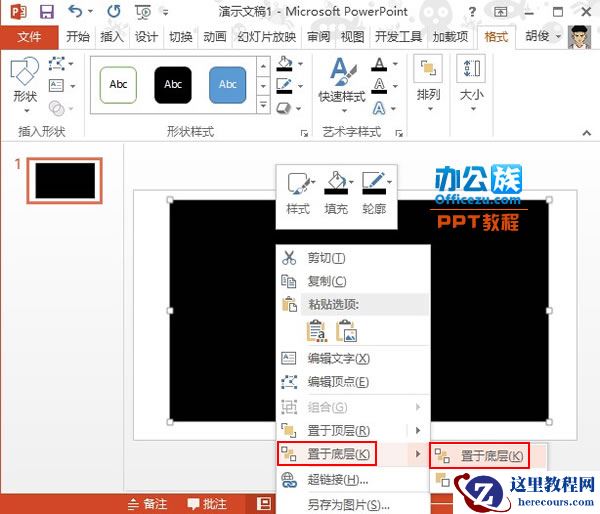Click the Text Fill letter A icon
The width and height of the screenshot is (600, 514).
(379, 64)
